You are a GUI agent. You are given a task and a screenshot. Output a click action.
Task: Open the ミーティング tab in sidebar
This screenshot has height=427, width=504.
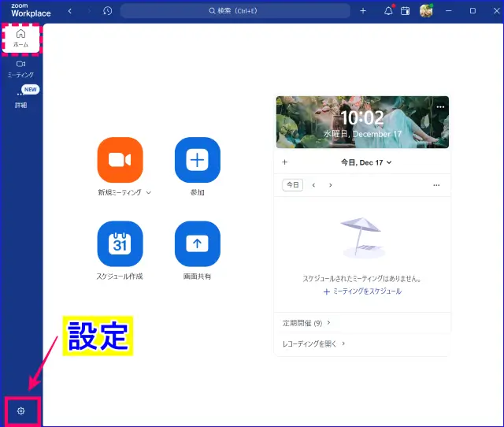tap(21, 69)
